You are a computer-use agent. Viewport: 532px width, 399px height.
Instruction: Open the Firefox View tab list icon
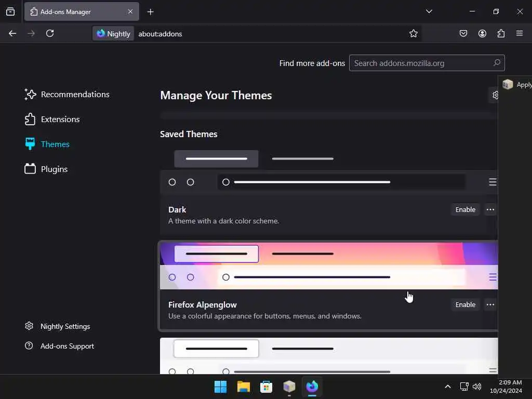click(10, 11)
